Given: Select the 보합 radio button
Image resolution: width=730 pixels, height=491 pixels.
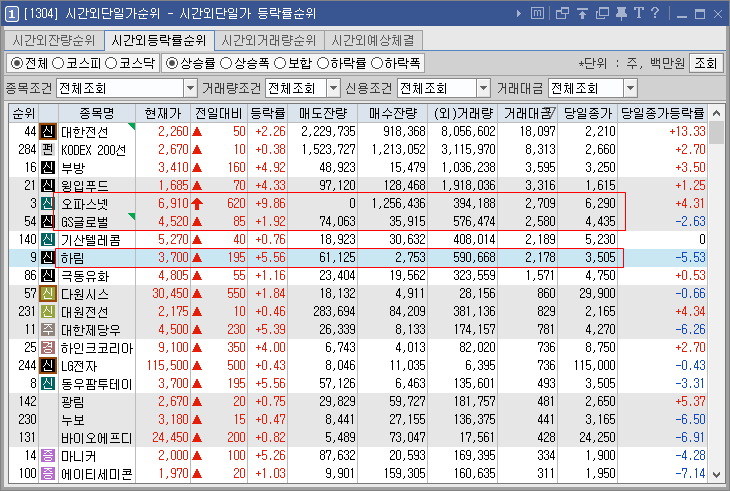Looking at the screenshot, I should (280, 63).
